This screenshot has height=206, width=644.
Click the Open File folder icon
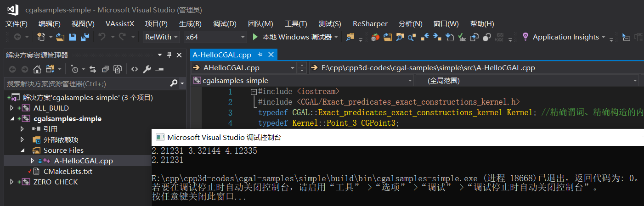(x=60, y=37)
